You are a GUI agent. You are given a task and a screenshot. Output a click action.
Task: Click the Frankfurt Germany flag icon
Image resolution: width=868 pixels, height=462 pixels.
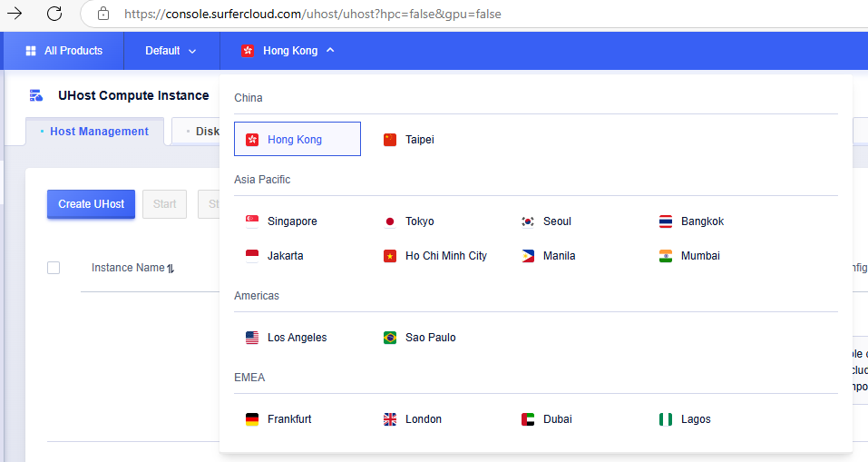(x=252, y=418)
